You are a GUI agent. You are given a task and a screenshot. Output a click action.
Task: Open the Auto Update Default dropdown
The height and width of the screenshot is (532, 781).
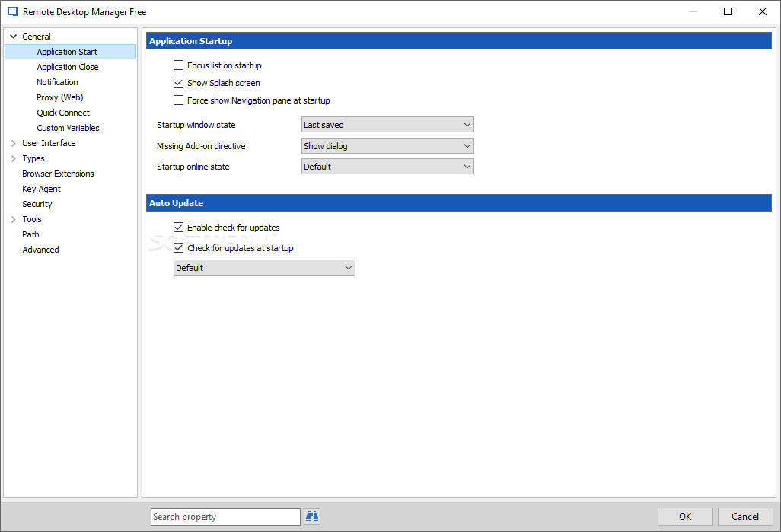click(264, 267)
